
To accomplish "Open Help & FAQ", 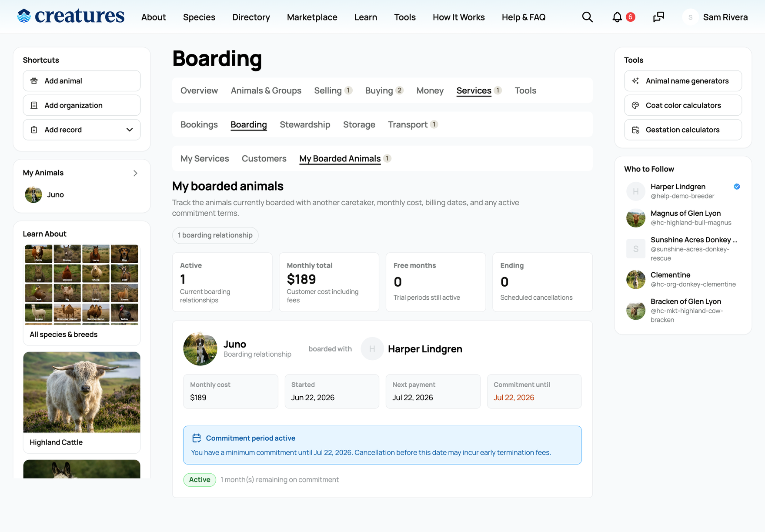I will pyautogui.click(x=524, y=17).
